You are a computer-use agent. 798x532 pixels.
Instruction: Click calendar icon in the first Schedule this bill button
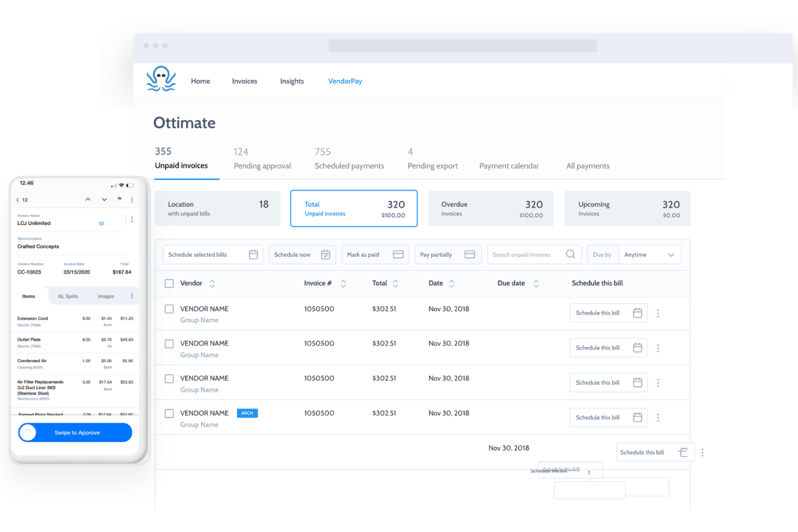[x=637, y=313]
